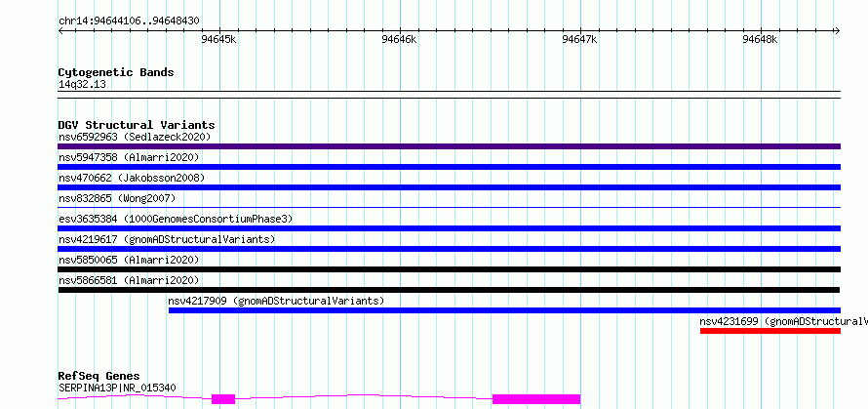This screenshot has width=868, height=409.
Task: Select the blue nsv470662 variant bar
Action: (x=449, y=187)
